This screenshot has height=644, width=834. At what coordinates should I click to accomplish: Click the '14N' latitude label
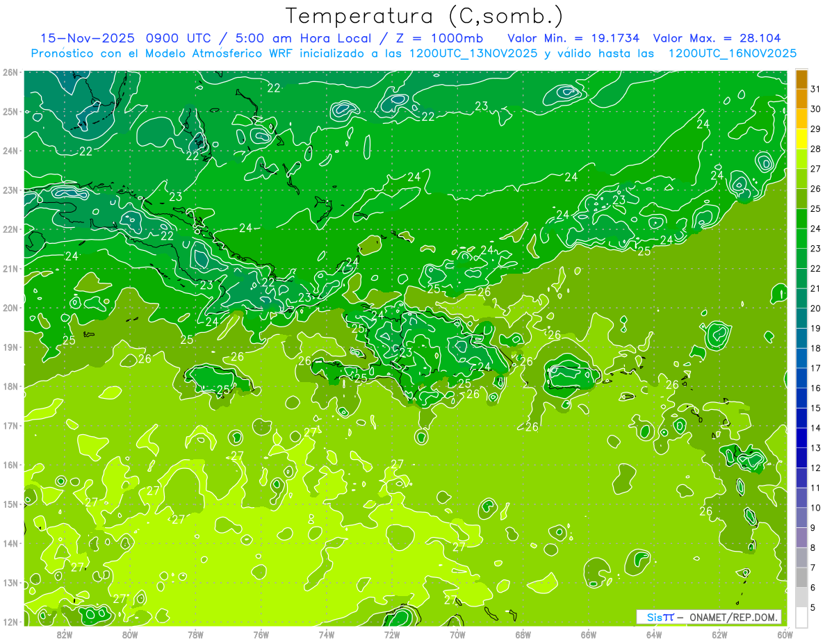pos(10,543)
